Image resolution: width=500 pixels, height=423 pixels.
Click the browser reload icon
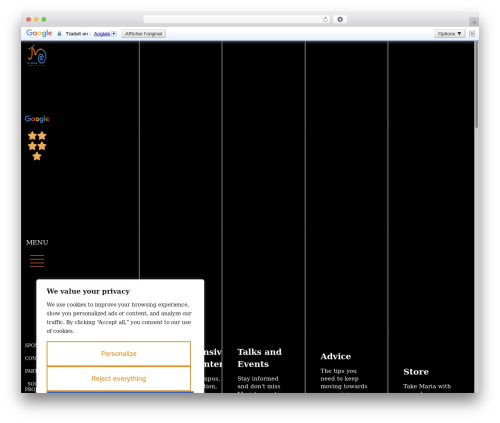point(325,19)
